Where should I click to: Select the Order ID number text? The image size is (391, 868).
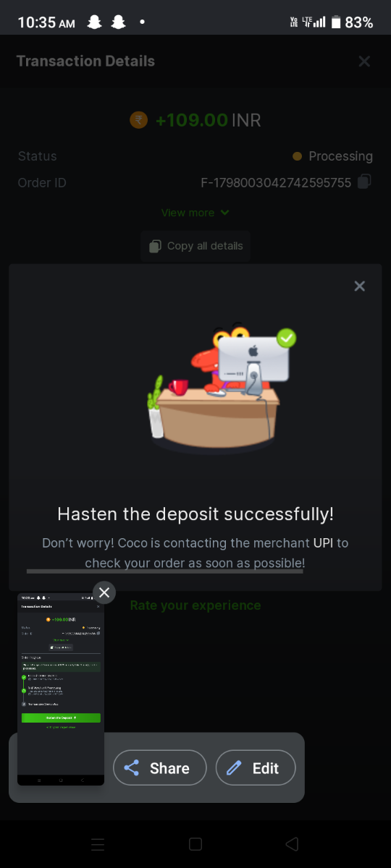276,183
